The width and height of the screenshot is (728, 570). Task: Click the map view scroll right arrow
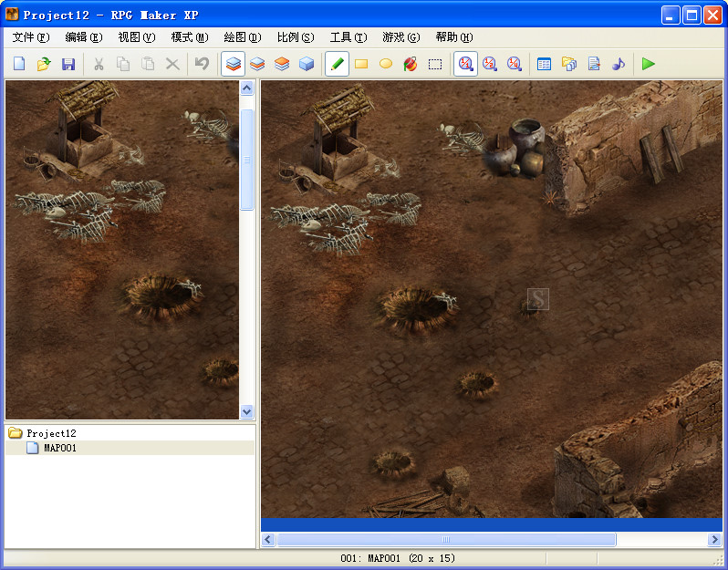tap(714, 539)
